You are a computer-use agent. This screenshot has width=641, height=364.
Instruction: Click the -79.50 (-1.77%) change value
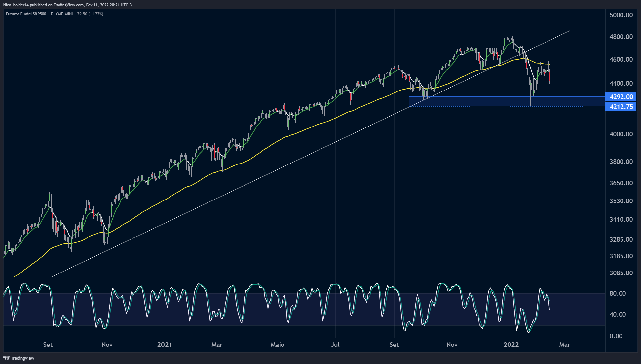click(89, 14)
